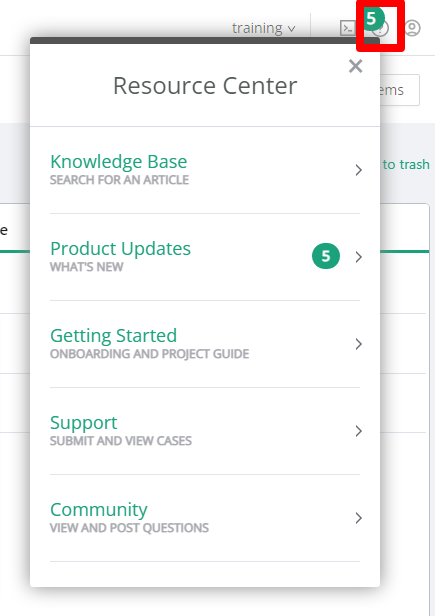
Task: Open the console terminal icon
Action: coord(347,28)
